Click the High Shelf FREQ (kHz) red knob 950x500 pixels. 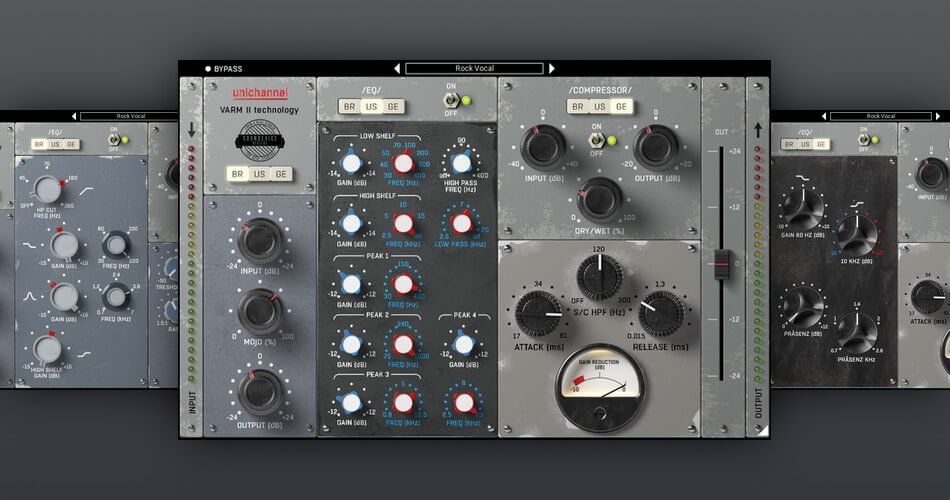pyautogui.click(x=403, y=224)
